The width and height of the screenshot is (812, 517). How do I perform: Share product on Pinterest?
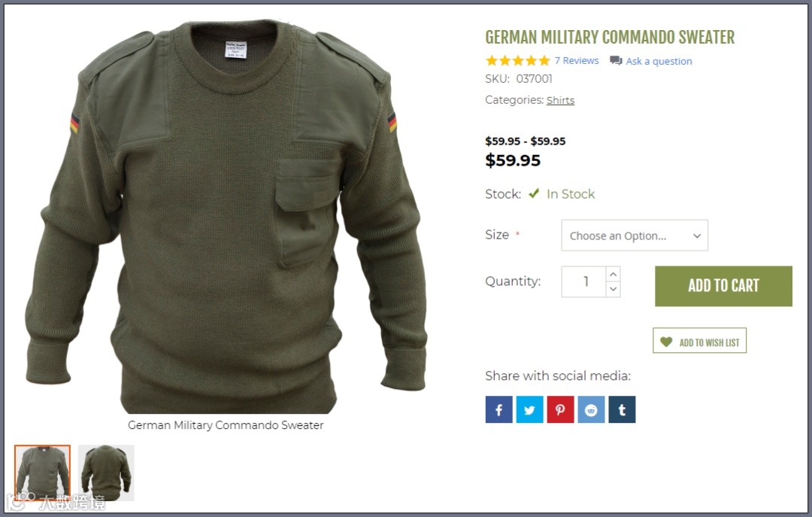[x=560, y=409]
